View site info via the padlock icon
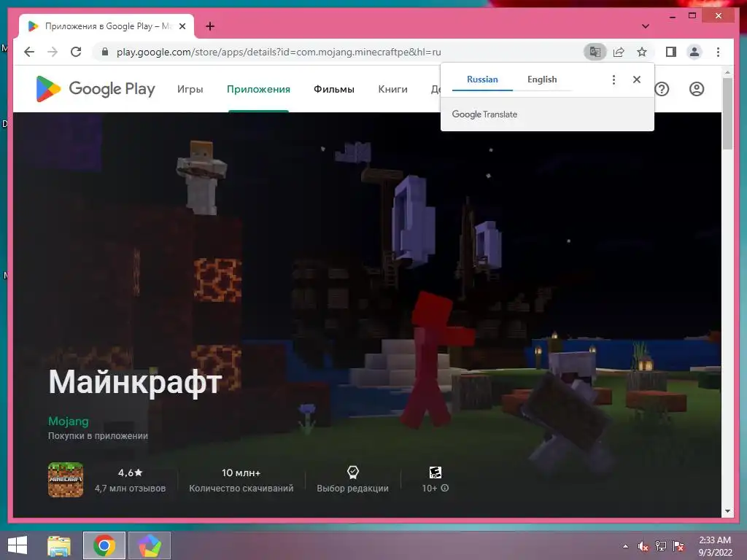 click(x=105, y=52)
